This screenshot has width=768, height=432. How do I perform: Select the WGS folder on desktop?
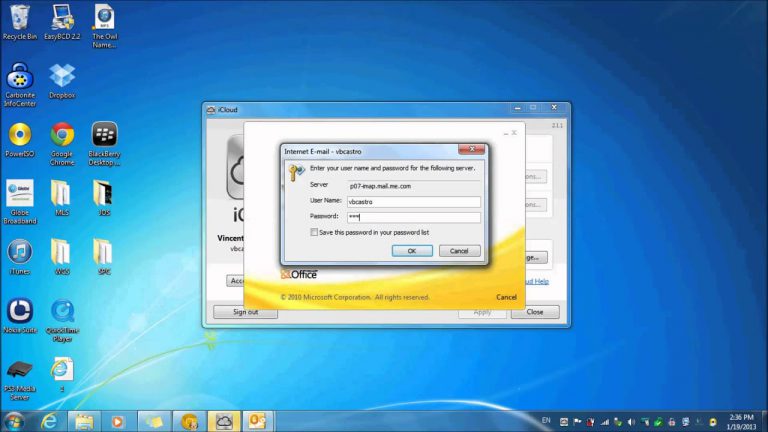(62, 257)
